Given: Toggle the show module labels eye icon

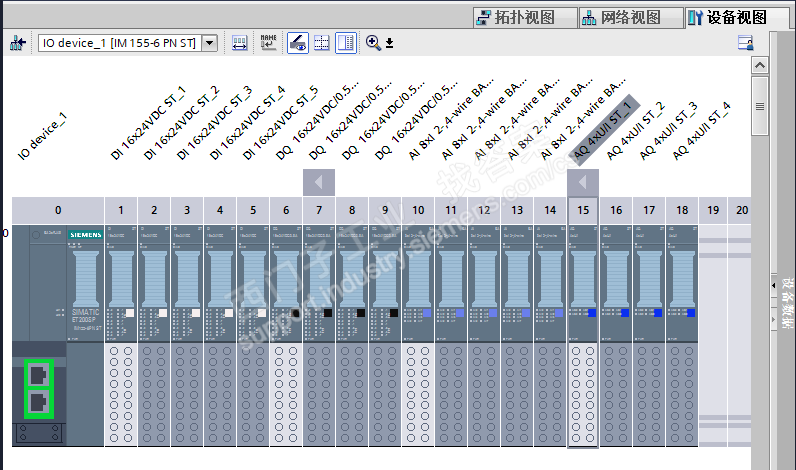Looking at the screenshot, I should [x=297, y=43].
